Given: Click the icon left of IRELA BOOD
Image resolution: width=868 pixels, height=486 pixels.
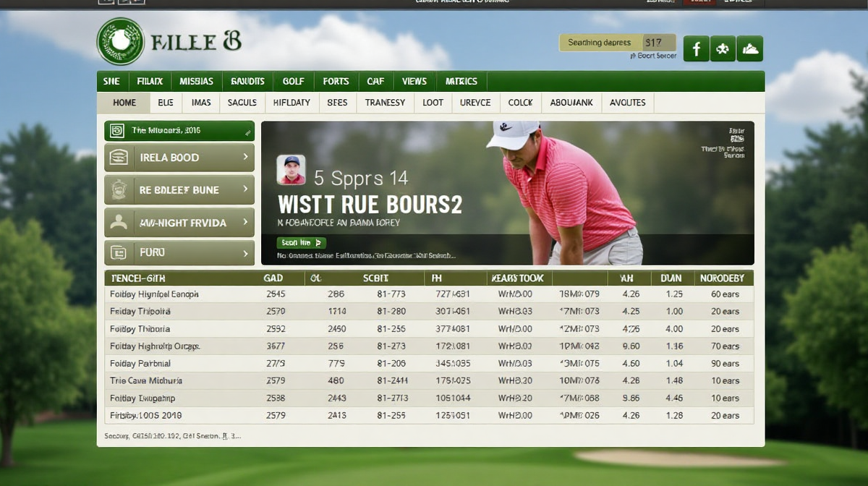Looking at the screenshot, I should (x=119, y=157).
